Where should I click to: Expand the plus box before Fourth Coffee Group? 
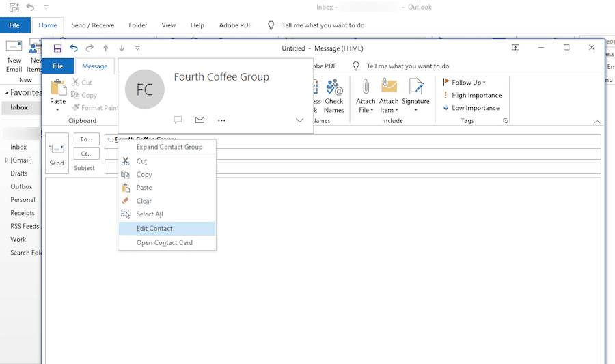pos(111,139)
